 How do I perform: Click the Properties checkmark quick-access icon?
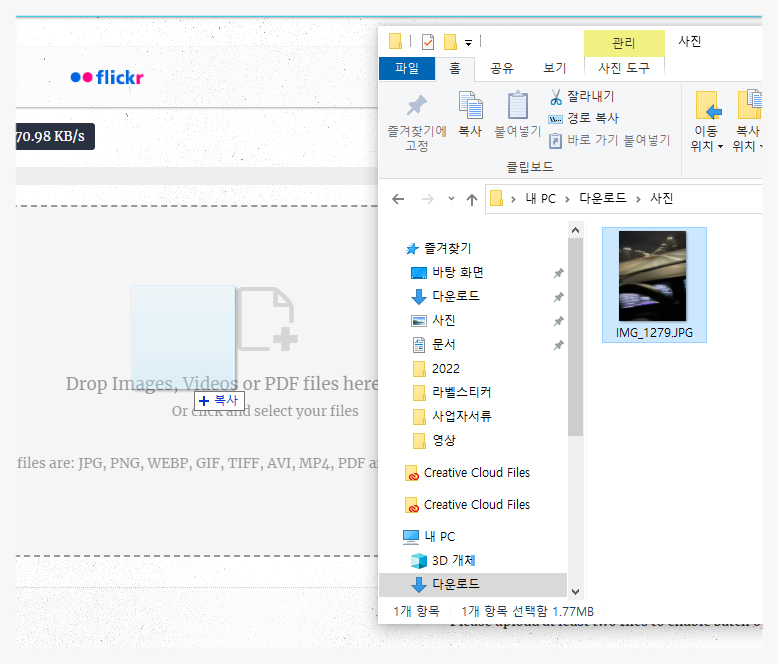(x=428, y=42)
